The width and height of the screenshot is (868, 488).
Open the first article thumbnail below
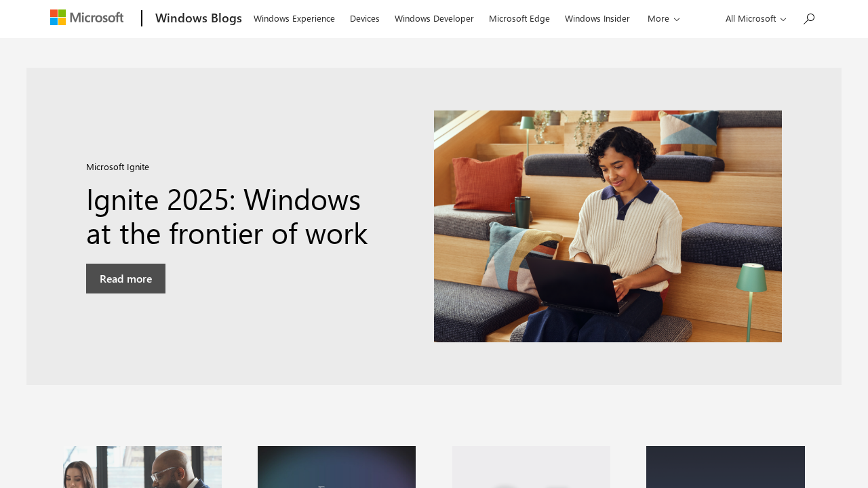pos(142,467)
